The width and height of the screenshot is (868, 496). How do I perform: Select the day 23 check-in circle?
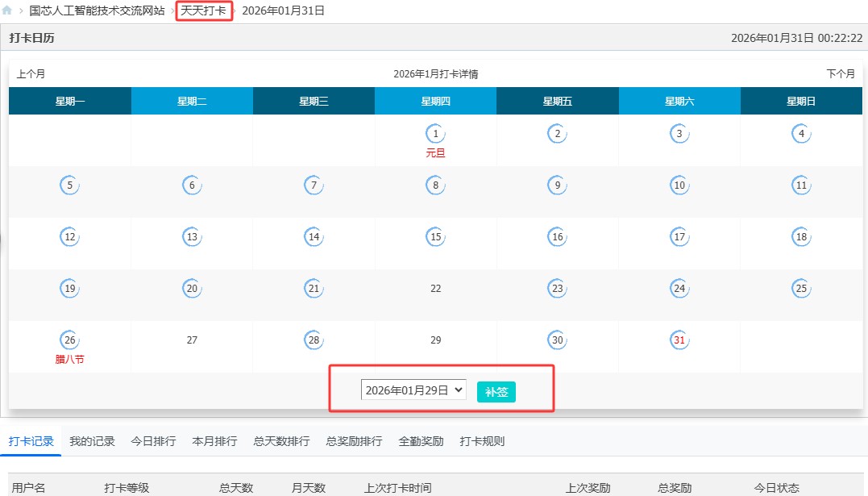(557, 288)
